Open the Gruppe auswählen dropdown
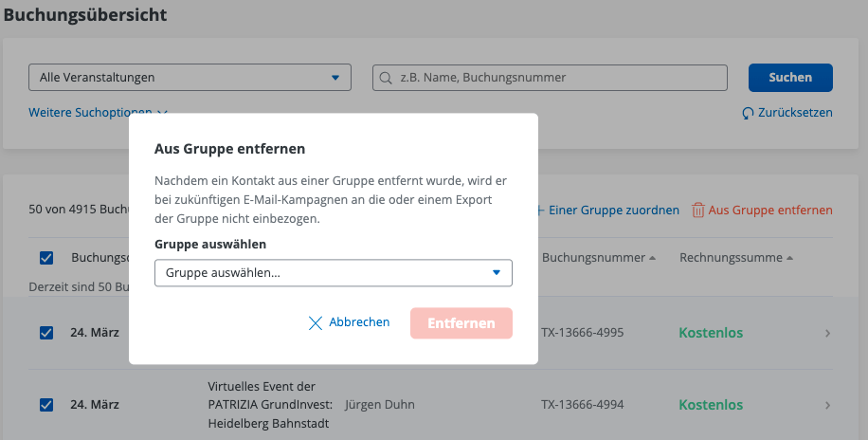Image resolution: width=868 pixels, height=440 pixels. tap(333, 273)
